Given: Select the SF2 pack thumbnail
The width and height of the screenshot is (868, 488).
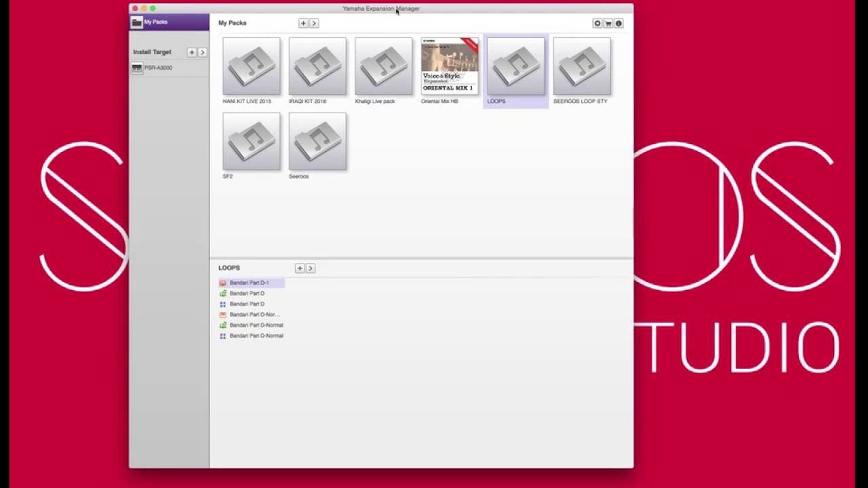Looking at the screenshot, I should tap(251, 141).
